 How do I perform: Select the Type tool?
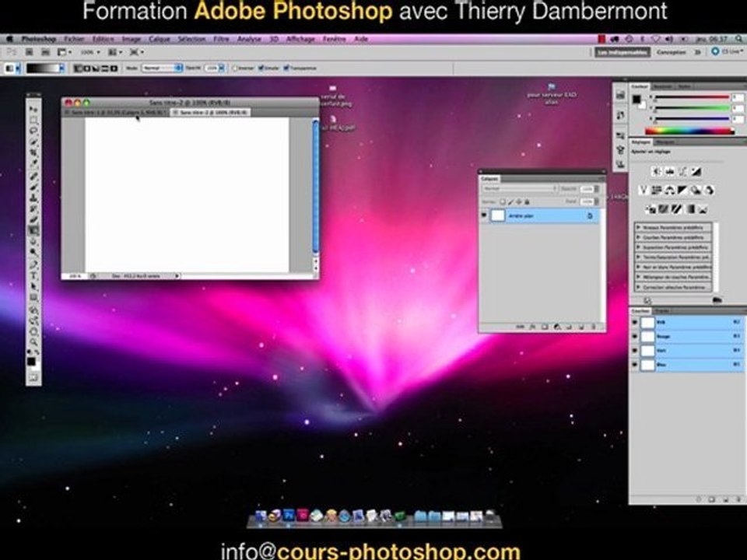pos(33,275)
